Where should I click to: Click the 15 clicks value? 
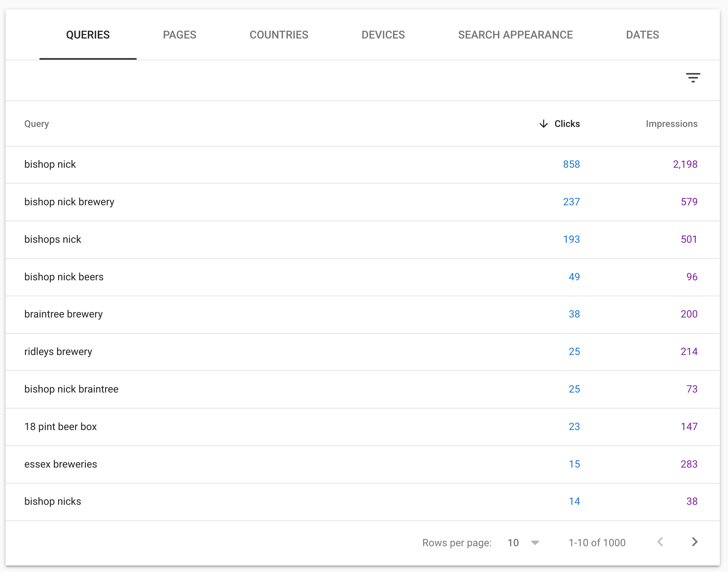point(574,464)
